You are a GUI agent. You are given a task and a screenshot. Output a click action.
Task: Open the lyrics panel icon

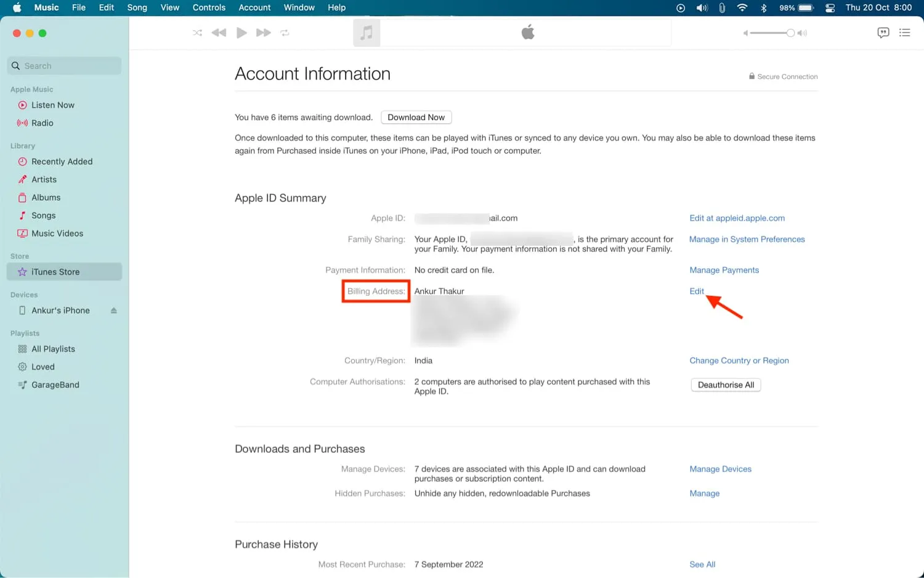pos(883,33)
